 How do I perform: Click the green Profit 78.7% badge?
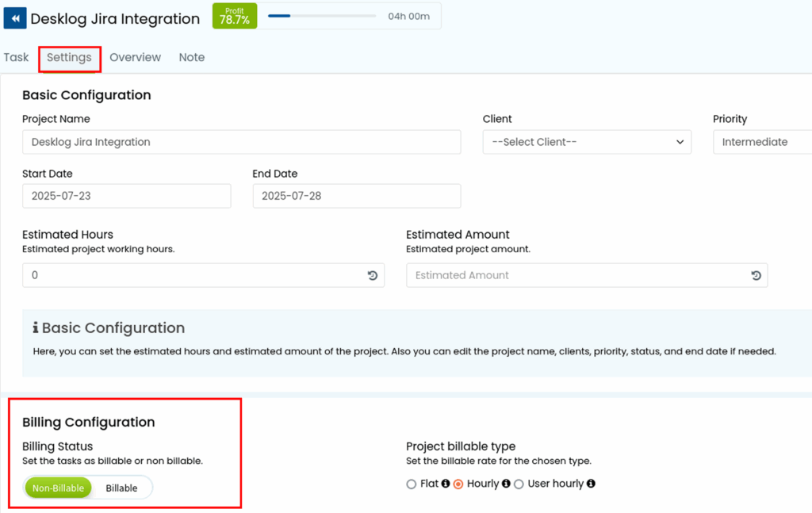(x=235, y=16)
